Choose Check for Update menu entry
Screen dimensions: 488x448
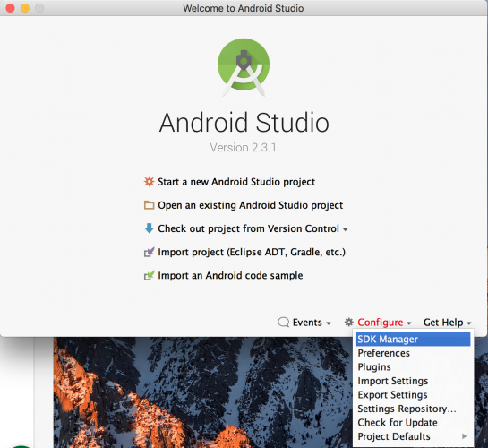coord(413,423)
